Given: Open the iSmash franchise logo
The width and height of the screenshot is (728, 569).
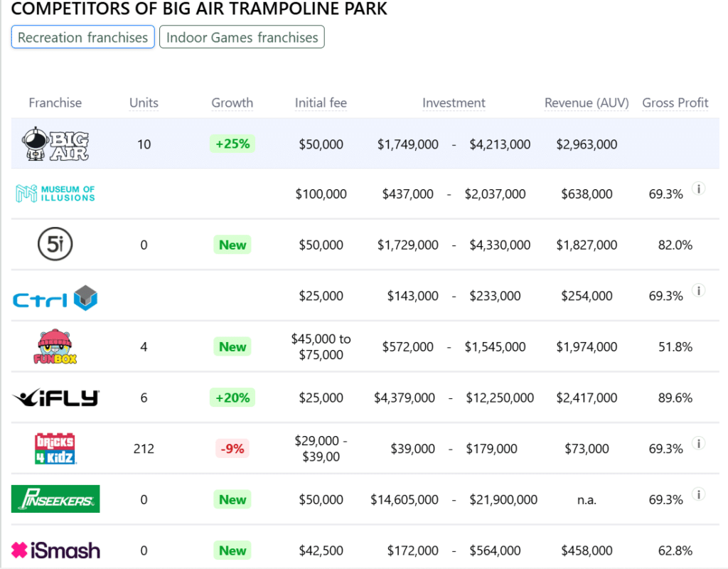Looking at the screenshot, I should tap(55, 551).
